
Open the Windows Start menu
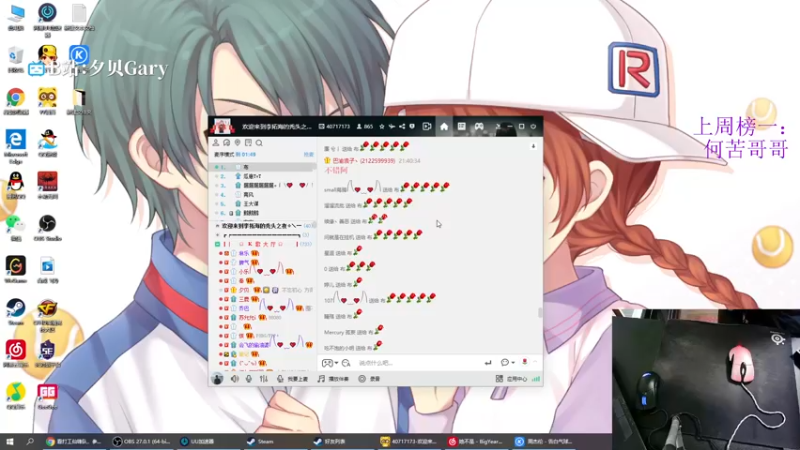(x=9, y=441)
